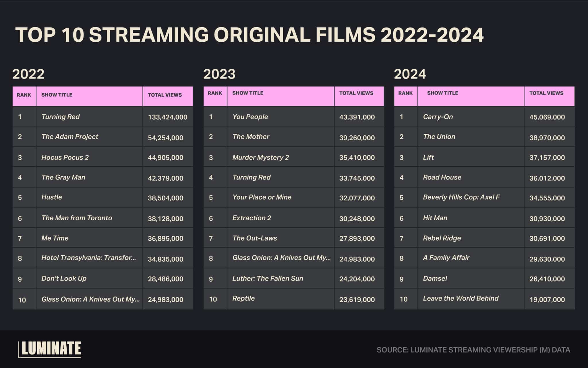Click 'Hustle' in the 2022 list

coord(52,197)
